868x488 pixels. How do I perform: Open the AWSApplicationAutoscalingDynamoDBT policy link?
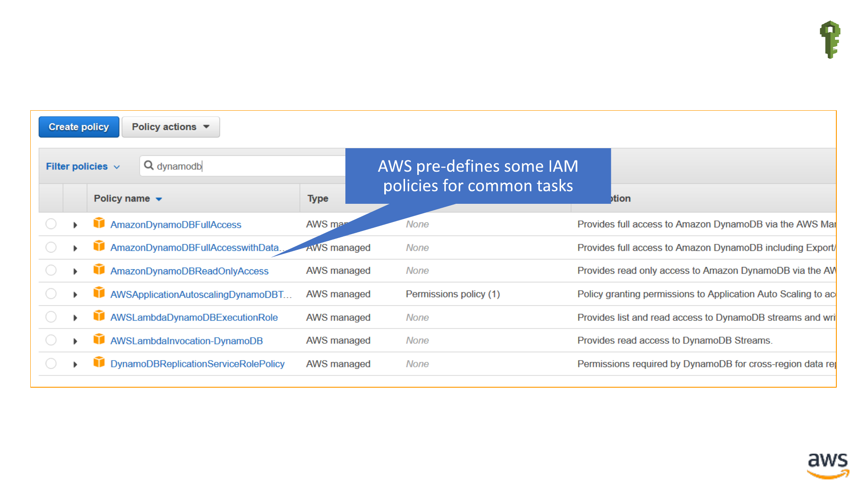[201, 295]
